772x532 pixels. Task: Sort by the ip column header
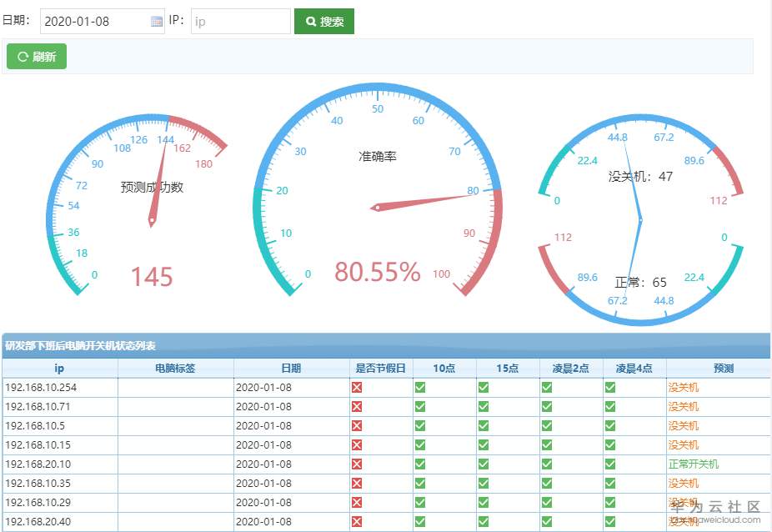pyautogui.click(x=59, y=368)
